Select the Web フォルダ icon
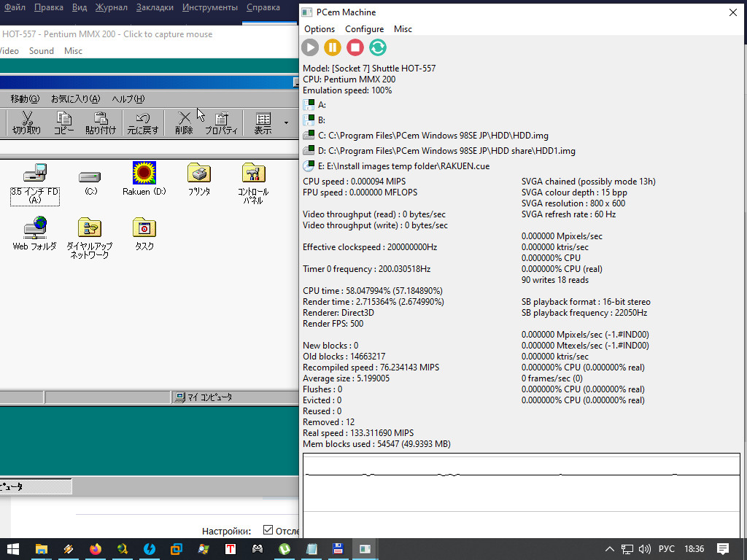The height and width of the screenshot is (560, 747). click(x=34, y=227)
